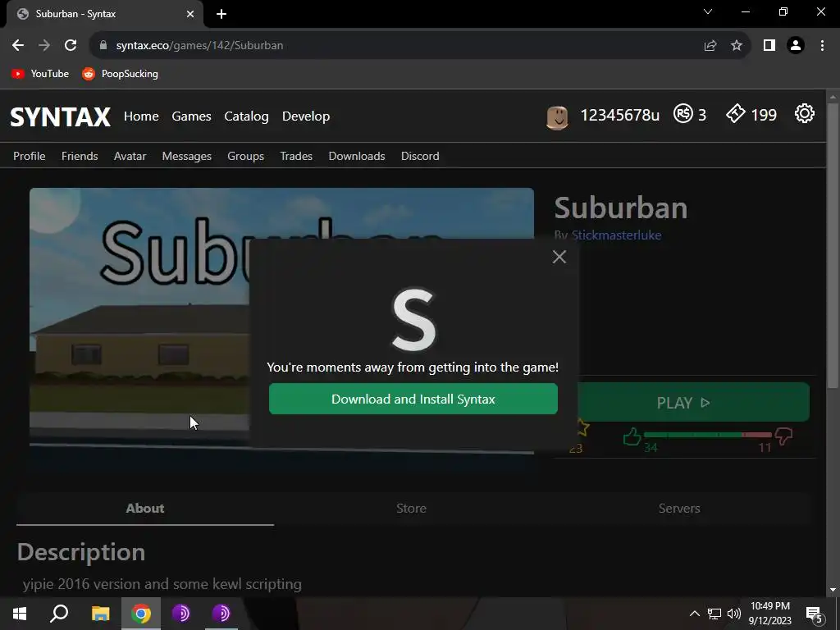Open the Games page

191,116
